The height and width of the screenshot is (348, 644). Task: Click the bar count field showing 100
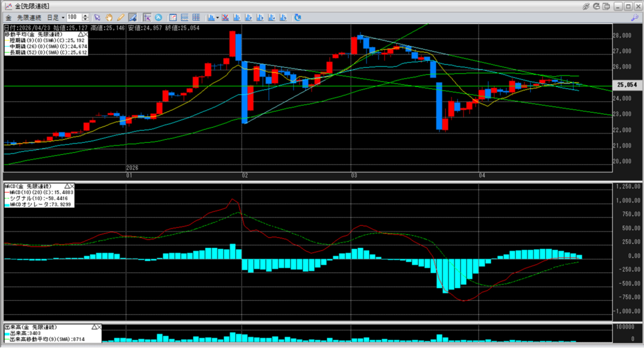coord(74,17)
